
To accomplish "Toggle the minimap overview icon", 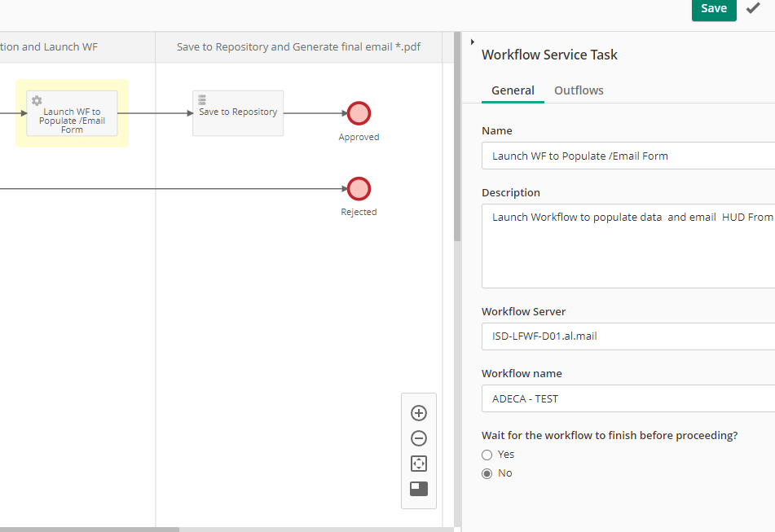I will pos(419,489).
